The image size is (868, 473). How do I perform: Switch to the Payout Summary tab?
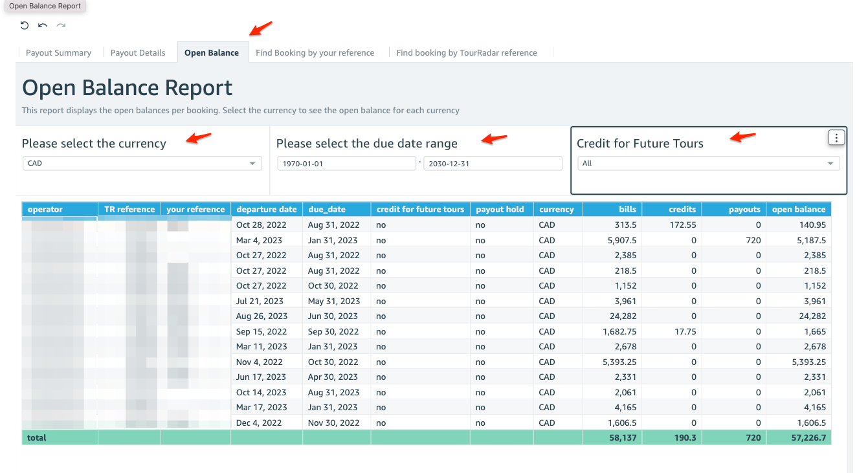pyautogui.click(x=59, y=52)
